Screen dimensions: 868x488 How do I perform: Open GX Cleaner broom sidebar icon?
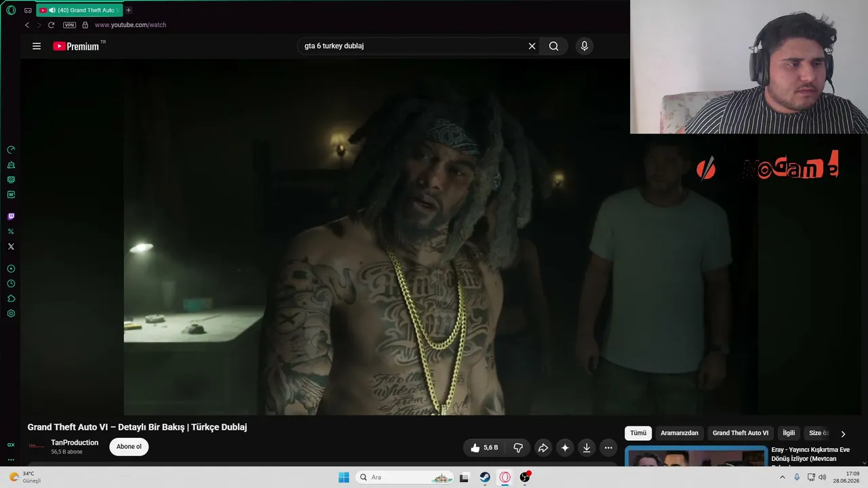[x=11, y=165]
